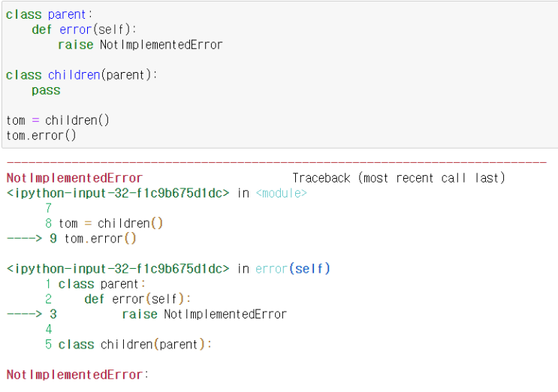The image size is (558, 392).
Task: Click the red 'NotImplementedError' traceback heading
Action: coord(74,178)
